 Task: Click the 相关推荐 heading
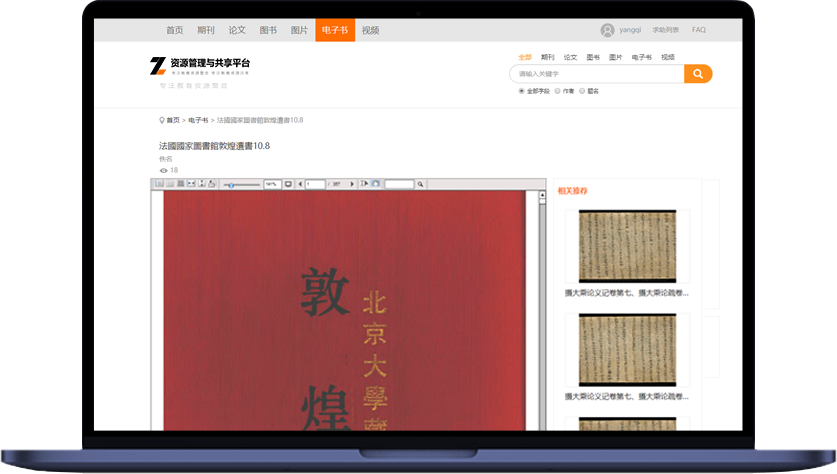[x=572, y=191]
